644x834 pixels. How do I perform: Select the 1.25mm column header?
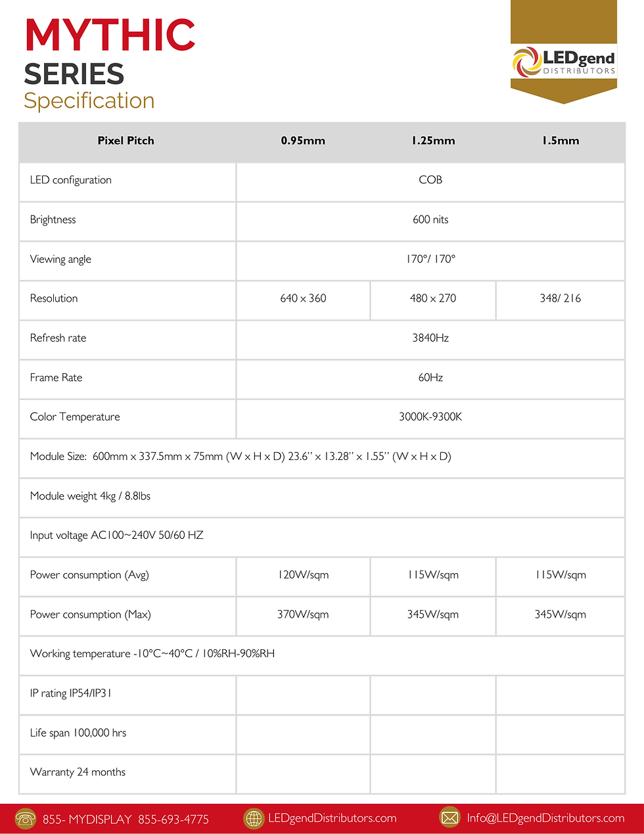tap(433, 141)
